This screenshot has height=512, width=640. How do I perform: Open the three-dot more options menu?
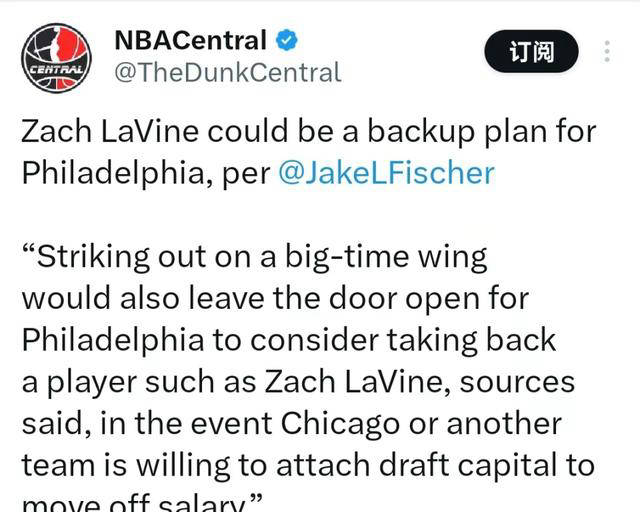[607, 51]
